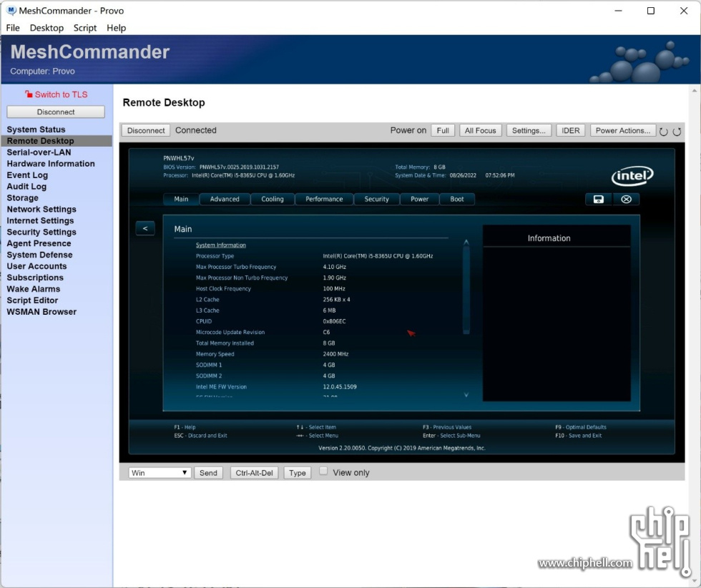Screen dimensions: 701x588
Task: Click the red unlocked padlock icon
Action: point(29,94)
